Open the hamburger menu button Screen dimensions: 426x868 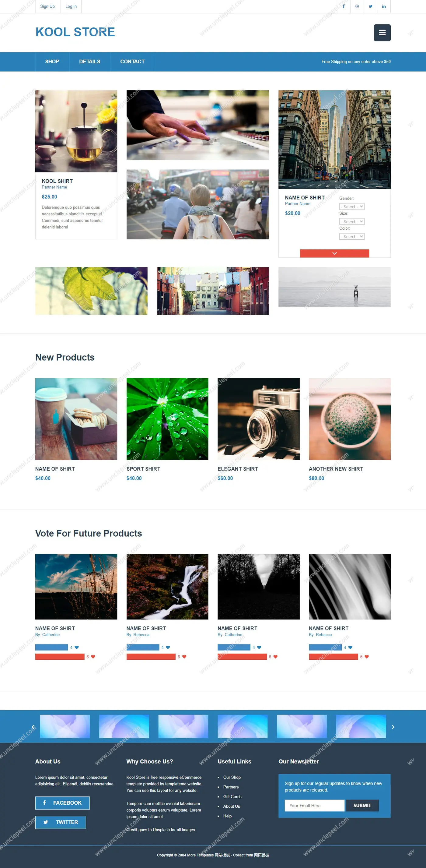[x=382, y=33]
